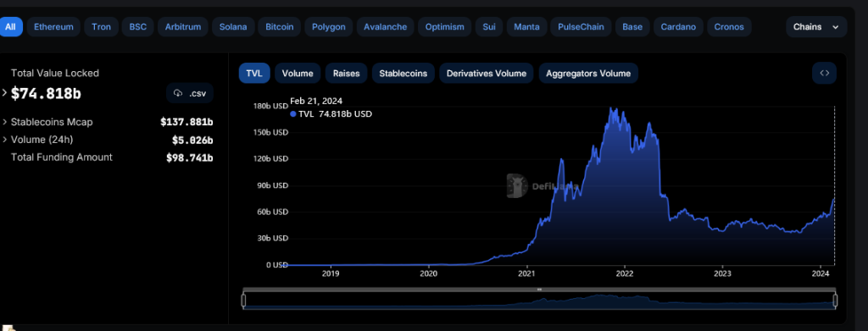Click the 180b USD axis label
868x331 pixels.
[x=270, y=106]
